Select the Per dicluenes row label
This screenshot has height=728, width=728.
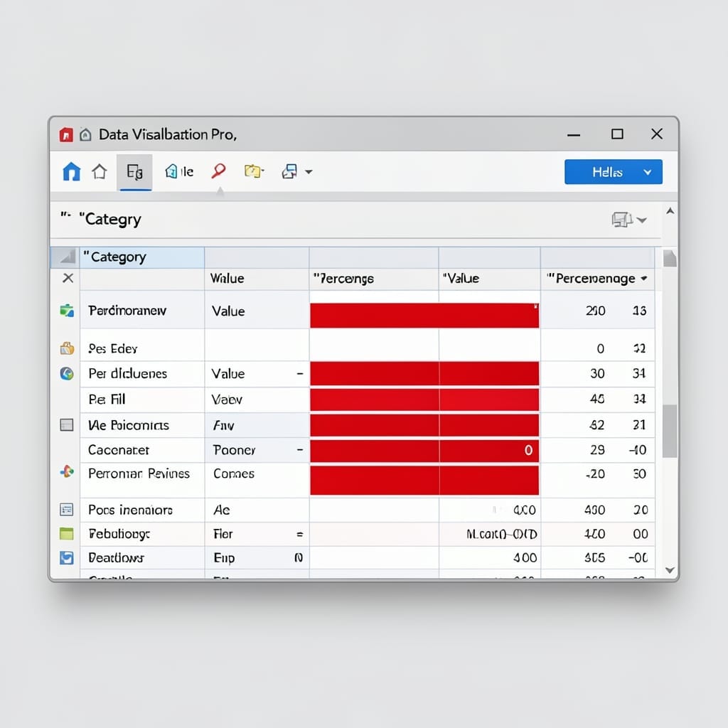coord(128,374)
